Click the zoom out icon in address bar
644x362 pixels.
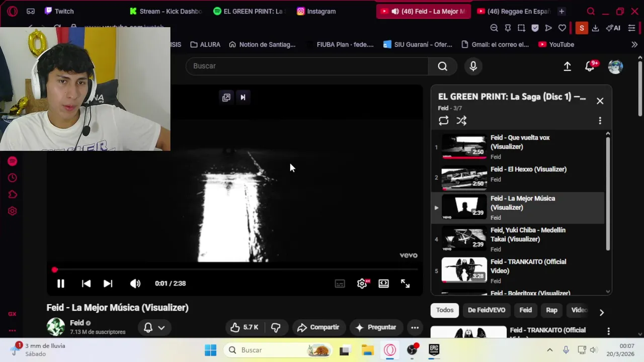[x=494, y=28]
